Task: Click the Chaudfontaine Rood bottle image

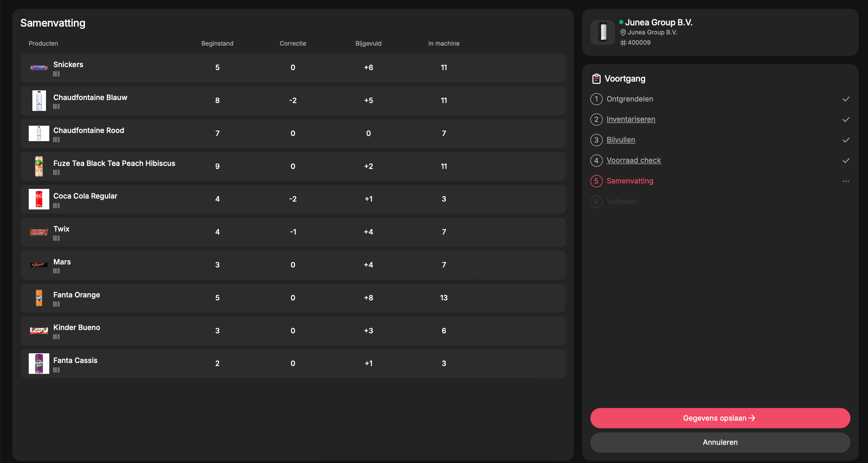Action: 39,133
